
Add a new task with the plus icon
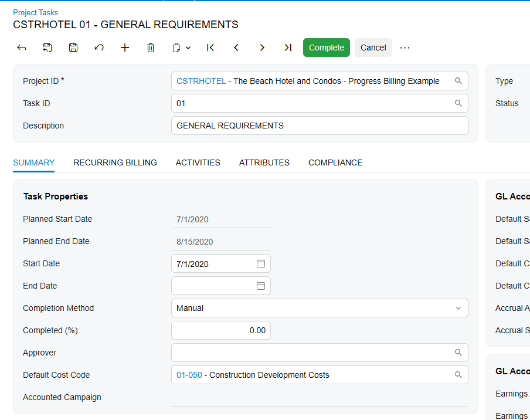point(125,48)
